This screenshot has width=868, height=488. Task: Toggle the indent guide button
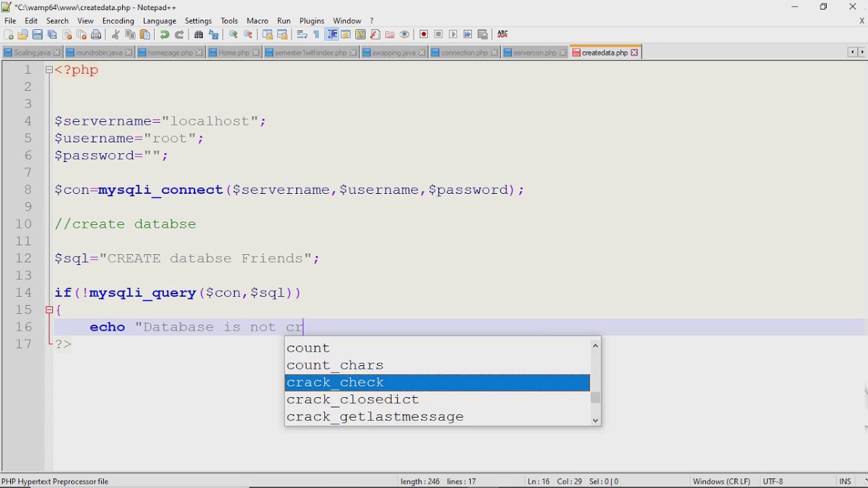pyautogui.click(x=332, y=35)
